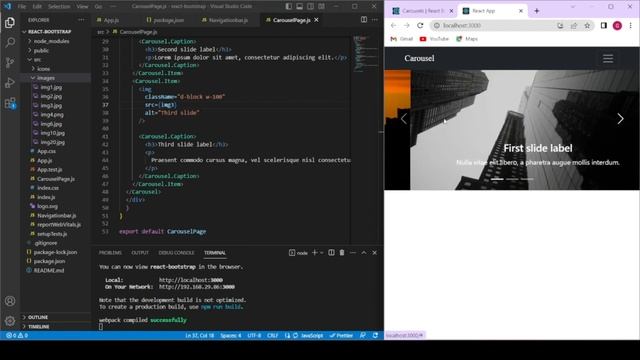
Task: Collapse the src folder
Action: click(x=37, y=60)
